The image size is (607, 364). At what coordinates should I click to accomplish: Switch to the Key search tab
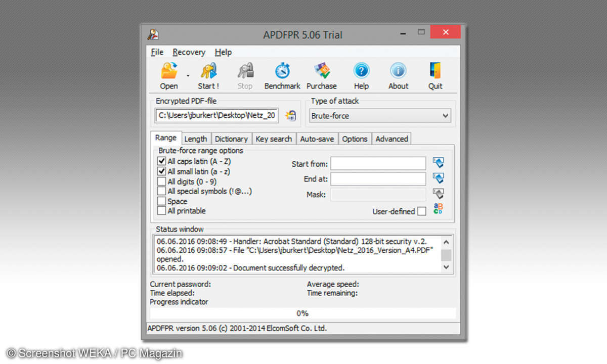click(274, 139)
